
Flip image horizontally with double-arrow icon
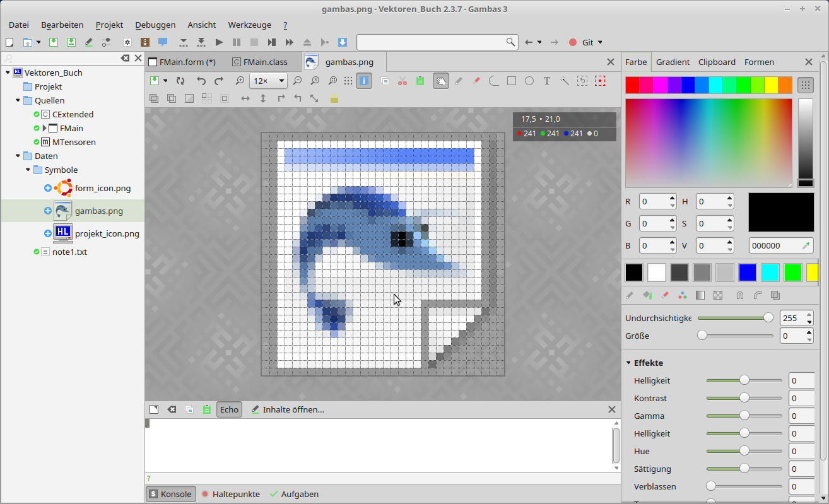(x=245, y=98)
